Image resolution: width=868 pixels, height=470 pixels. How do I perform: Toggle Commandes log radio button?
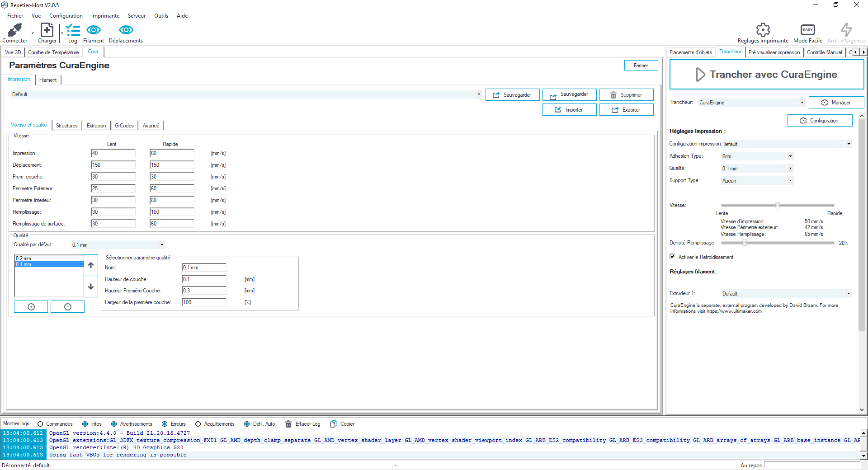click(40, 424)
